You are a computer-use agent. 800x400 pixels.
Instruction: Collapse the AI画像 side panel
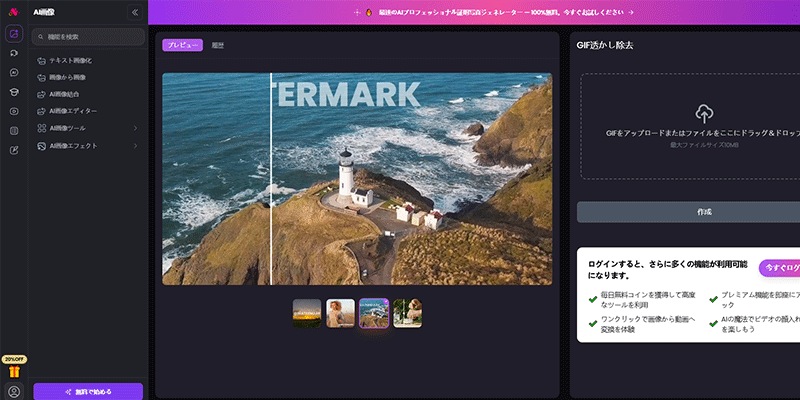(135, 12)
